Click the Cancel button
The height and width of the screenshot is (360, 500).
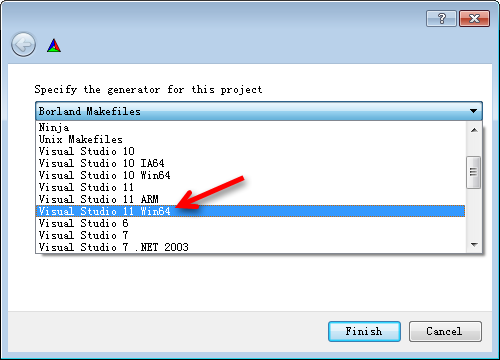(x=445, y=331)
